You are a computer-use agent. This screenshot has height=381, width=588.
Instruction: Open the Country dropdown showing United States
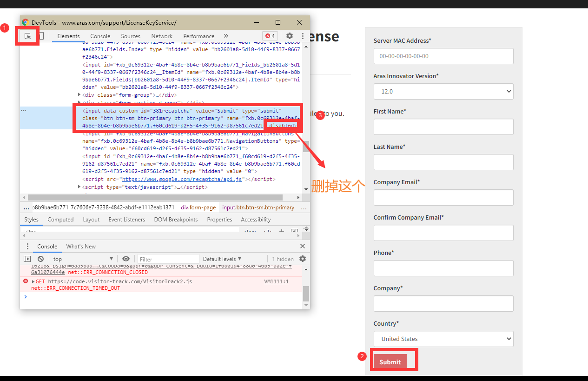[x=443, y=339]
